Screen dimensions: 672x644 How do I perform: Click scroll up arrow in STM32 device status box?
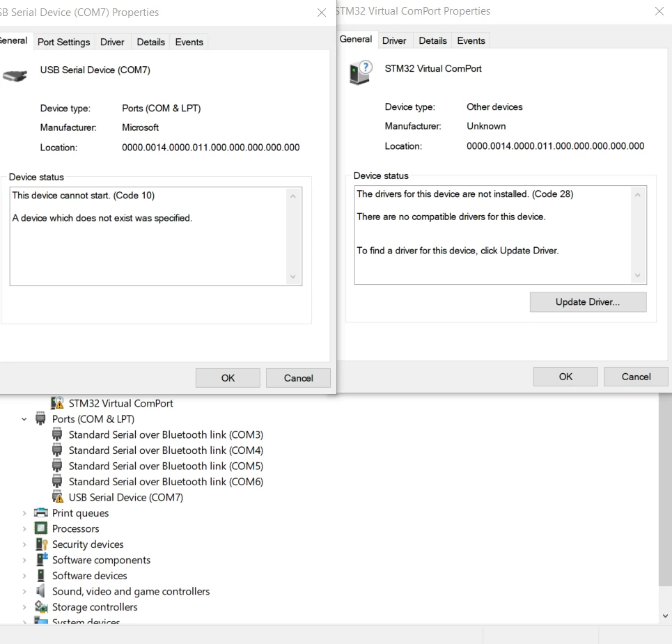pyautogui.click(x=638, y=195)
